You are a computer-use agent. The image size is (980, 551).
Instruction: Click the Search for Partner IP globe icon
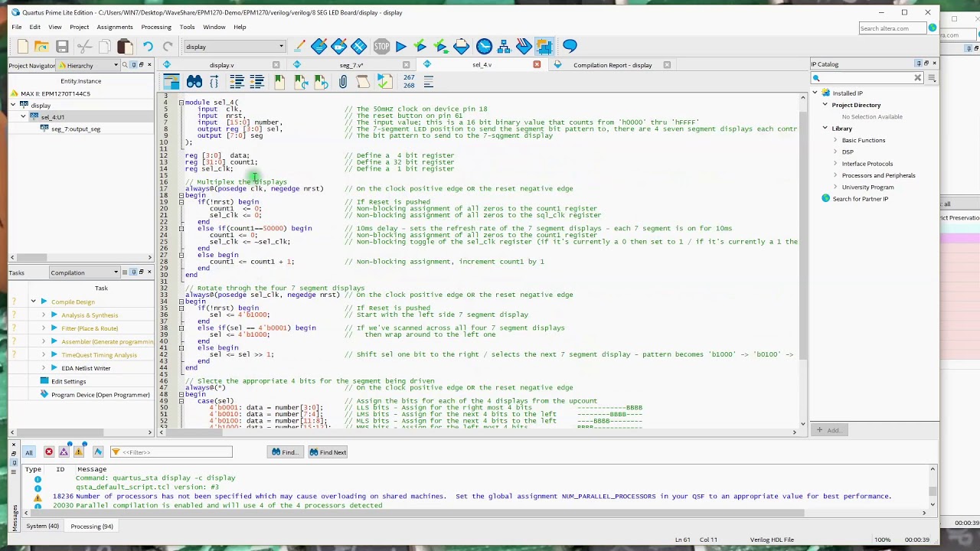coord(825,199)
